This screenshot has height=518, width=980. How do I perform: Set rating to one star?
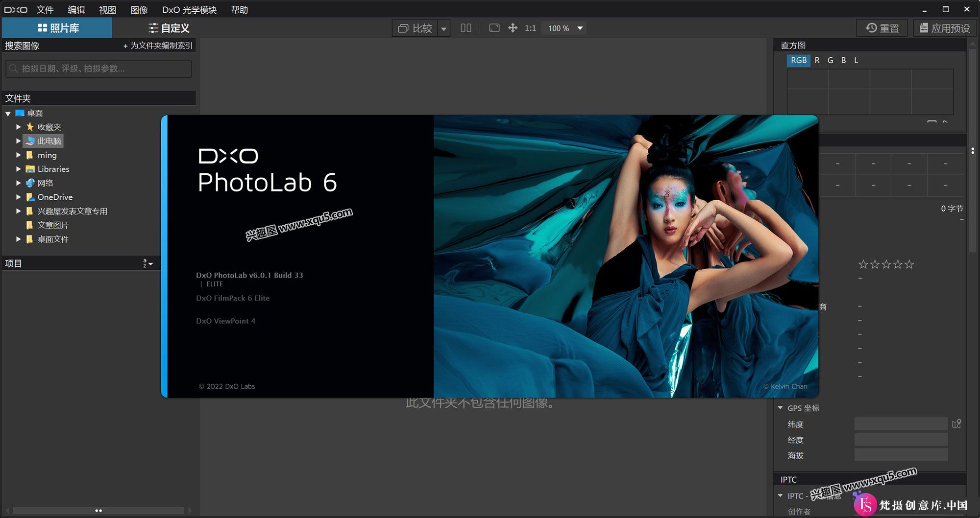click(x=863, y=264)
